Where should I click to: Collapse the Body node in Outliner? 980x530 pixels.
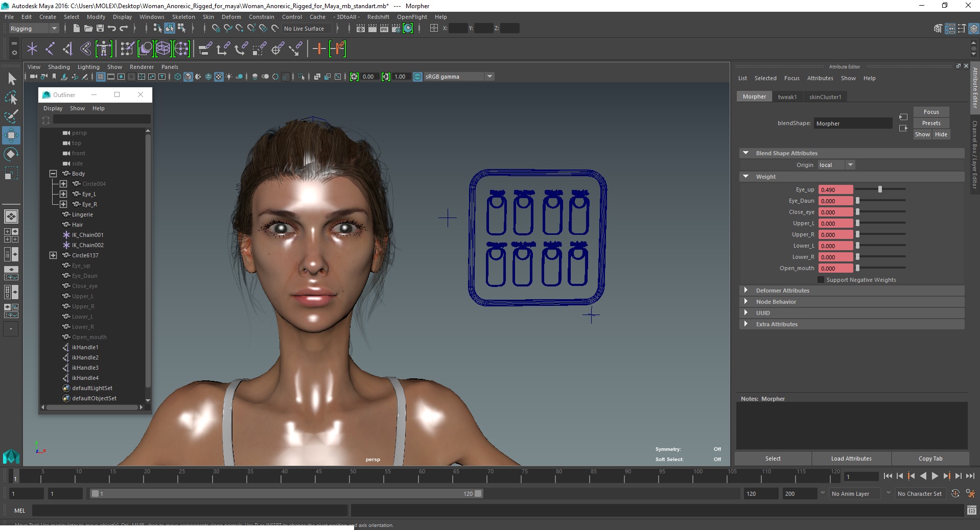click(x=53, y=174)
